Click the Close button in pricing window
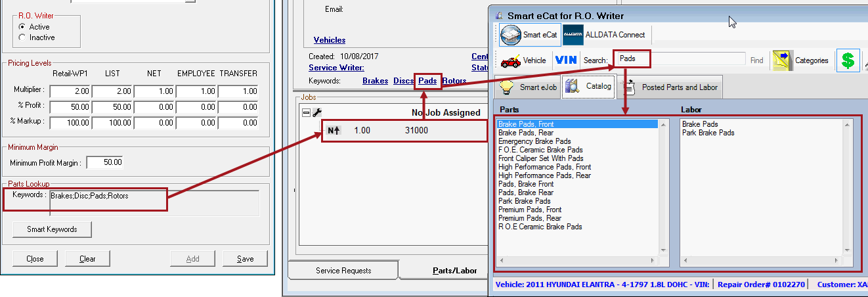868x297 pixels. pos(35,259)
